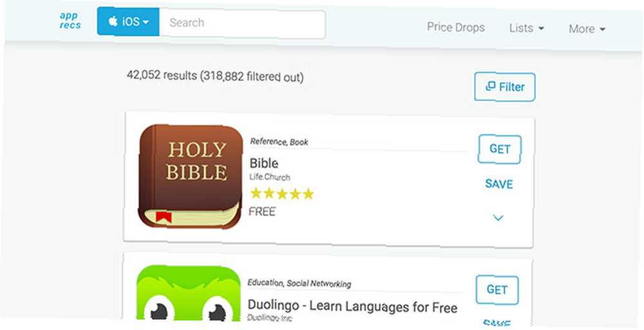Open the app recs logo homepage
This screenshot has height=330, width=644.
pyautogui.click(x=70, y=21)
